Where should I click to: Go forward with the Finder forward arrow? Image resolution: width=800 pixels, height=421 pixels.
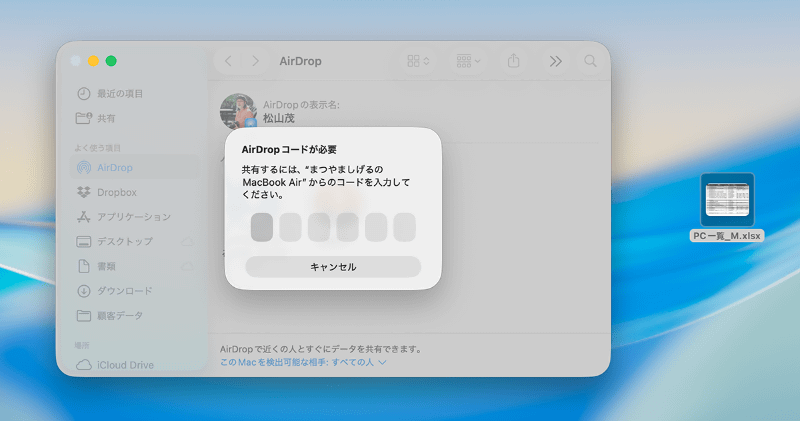[x=255, y=61]
